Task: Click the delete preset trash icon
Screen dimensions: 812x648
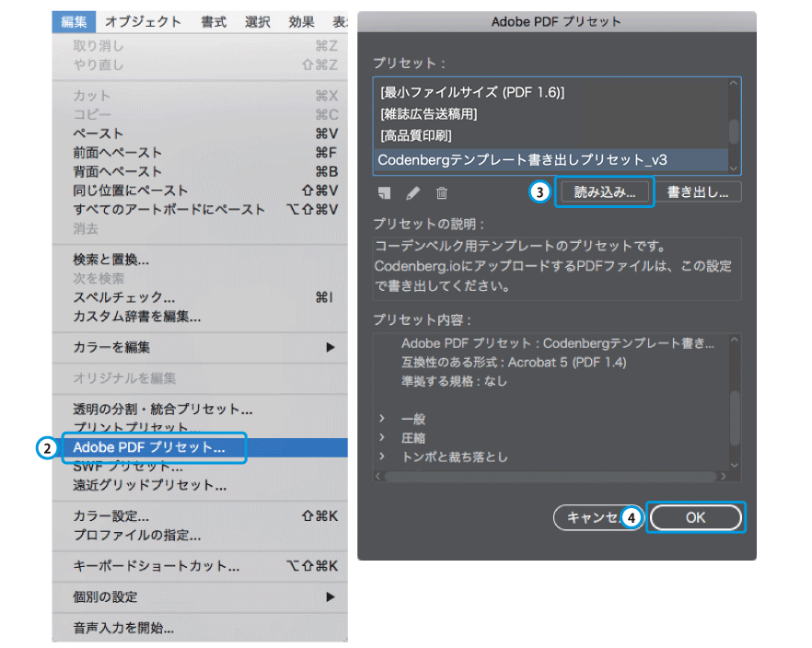Action: coord(442,193)
